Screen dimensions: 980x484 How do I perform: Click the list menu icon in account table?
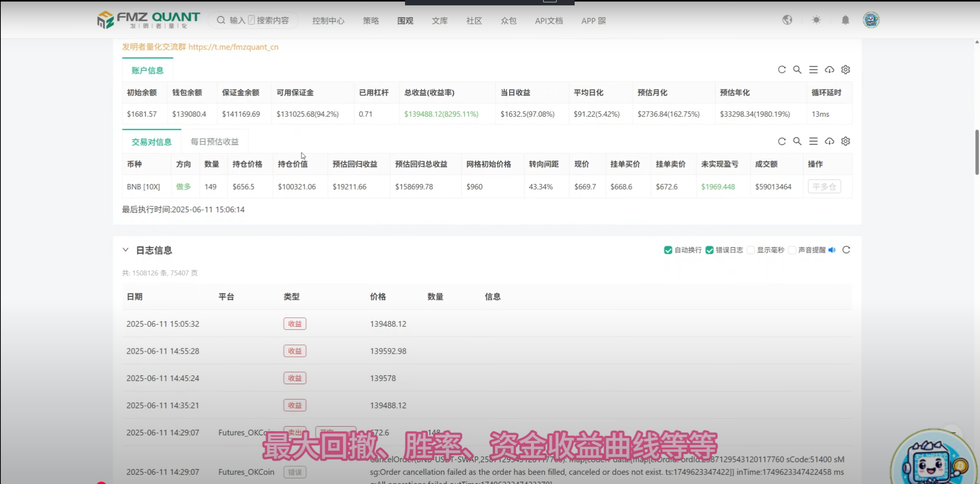(813, 70)
